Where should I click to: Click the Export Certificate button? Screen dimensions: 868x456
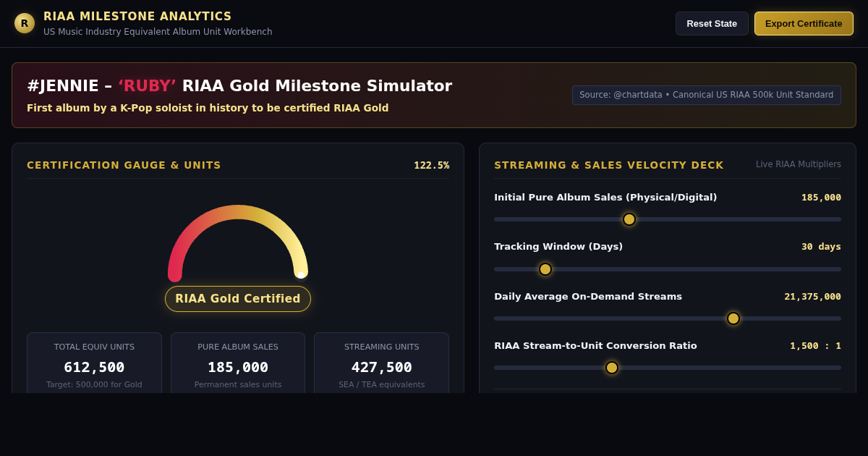(x=804, y=23)
